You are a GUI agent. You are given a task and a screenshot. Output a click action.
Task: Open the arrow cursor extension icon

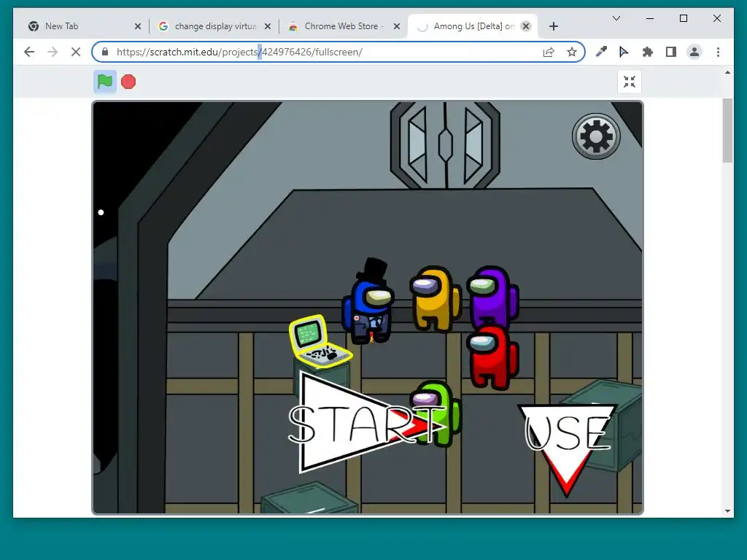(624, 52)
